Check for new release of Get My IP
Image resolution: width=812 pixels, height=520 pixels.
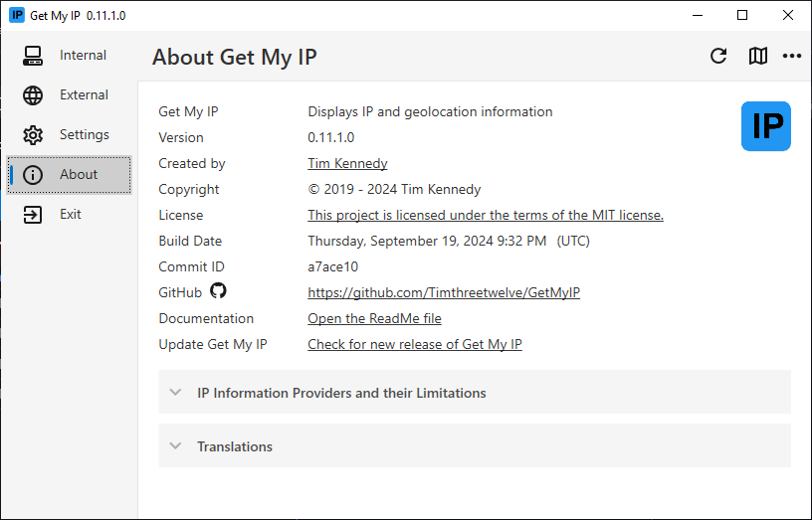pos(415,345)
